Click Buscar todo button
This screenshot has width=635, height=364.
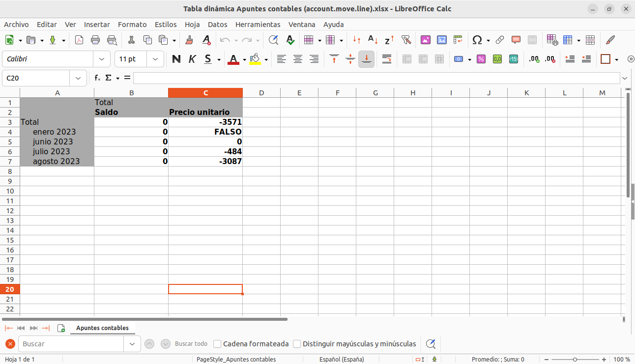coord(191,344)
